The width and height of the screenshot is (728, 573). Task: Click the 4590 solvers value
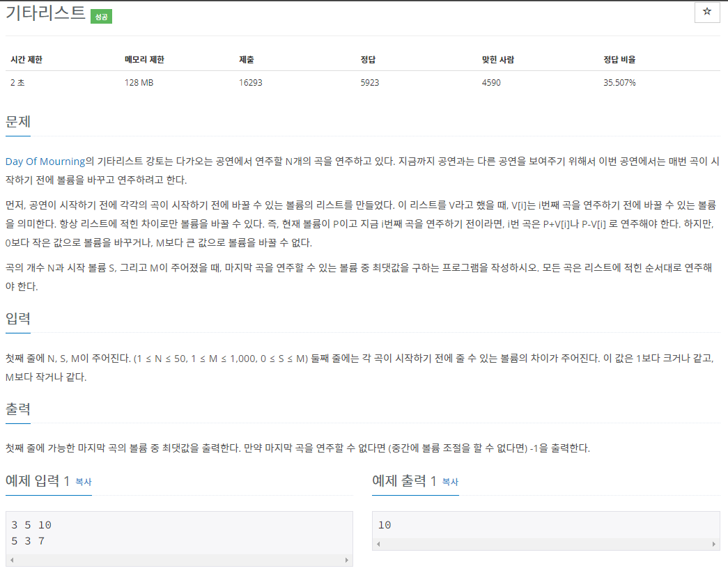click(491, 83)
